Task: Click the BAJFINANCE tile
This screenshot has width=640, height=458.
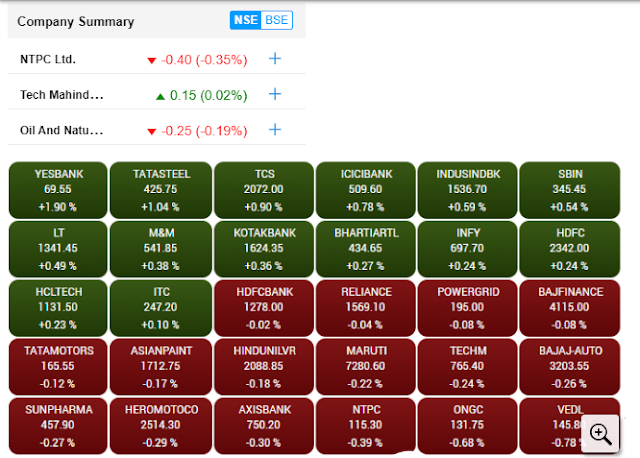Action: 570,308
